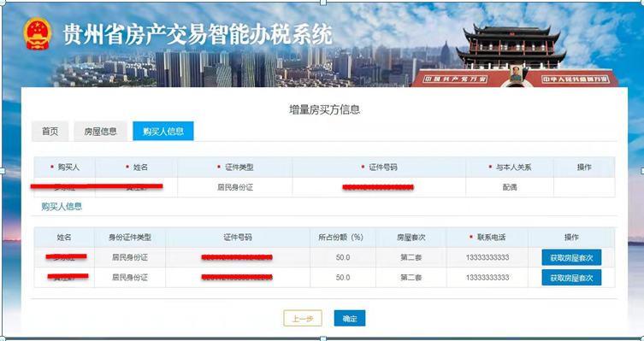Click the 50.0 share in first row
The image size is (644, 341).
click(x=343, y=258)
